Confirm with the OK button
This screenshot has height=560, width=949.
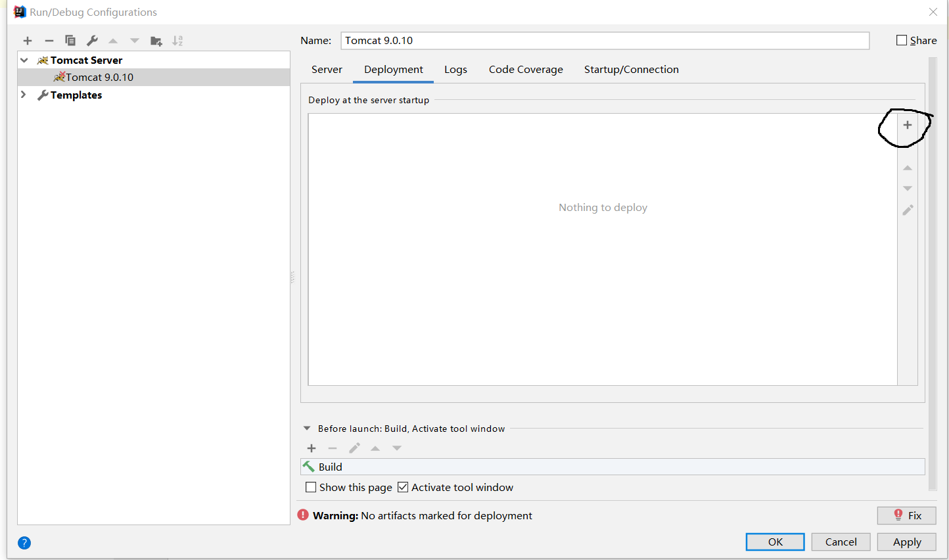click(x=775, y=542)
